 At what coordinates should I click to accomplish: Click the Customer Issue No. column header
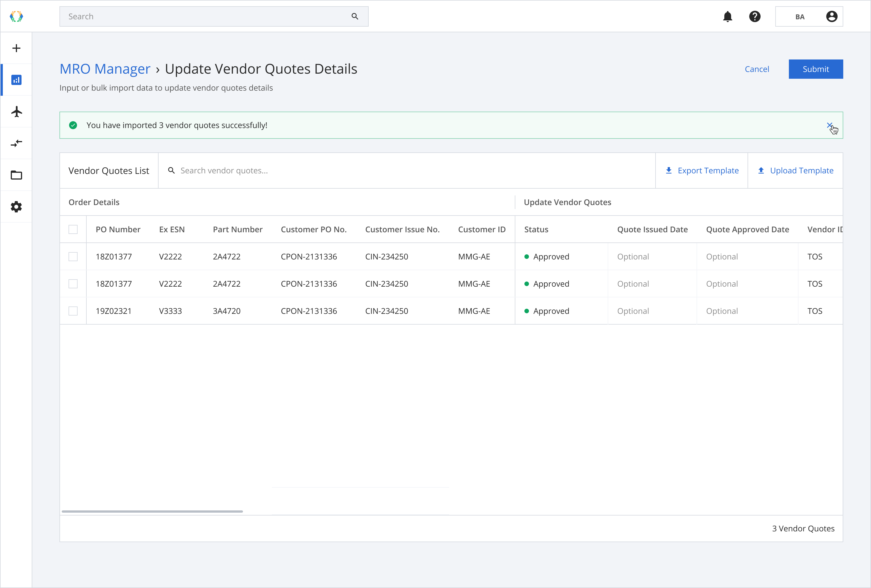click(x=402, y=229)
